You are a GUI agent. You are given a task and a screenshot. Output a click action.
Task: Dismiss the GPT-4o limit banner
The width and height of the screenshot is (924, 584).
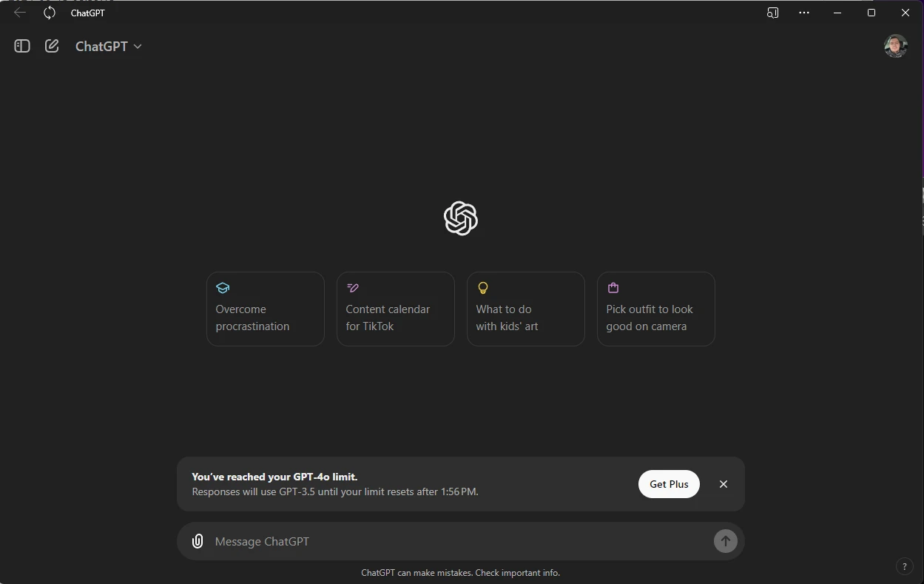coord(724,484)
